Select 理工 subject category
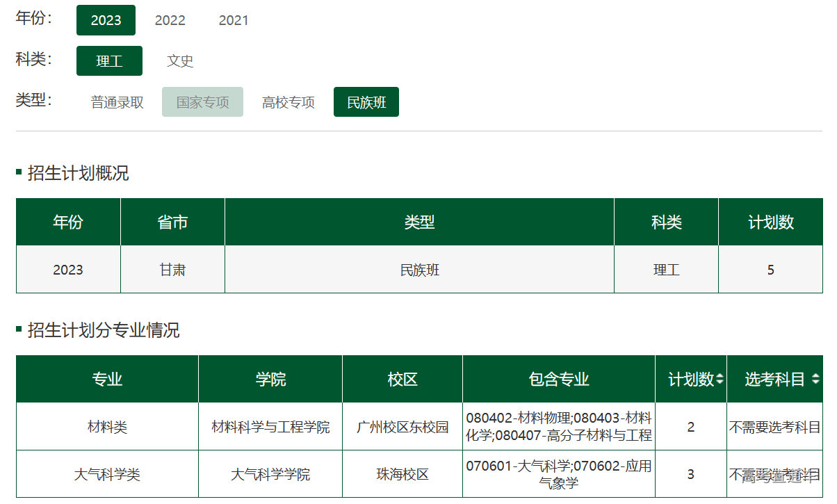The height and width of the screenshot is (504, 837). pyautogui.click(x=109, y=61)
